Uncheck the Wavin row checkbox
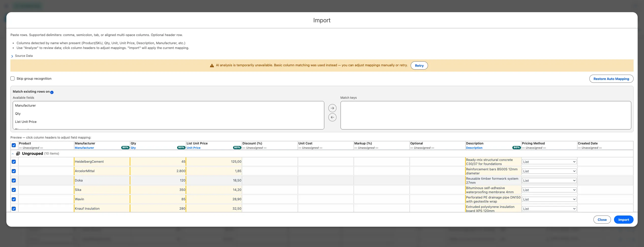The height and width of the screenshot is (247, 644). (x=14, y=199)
